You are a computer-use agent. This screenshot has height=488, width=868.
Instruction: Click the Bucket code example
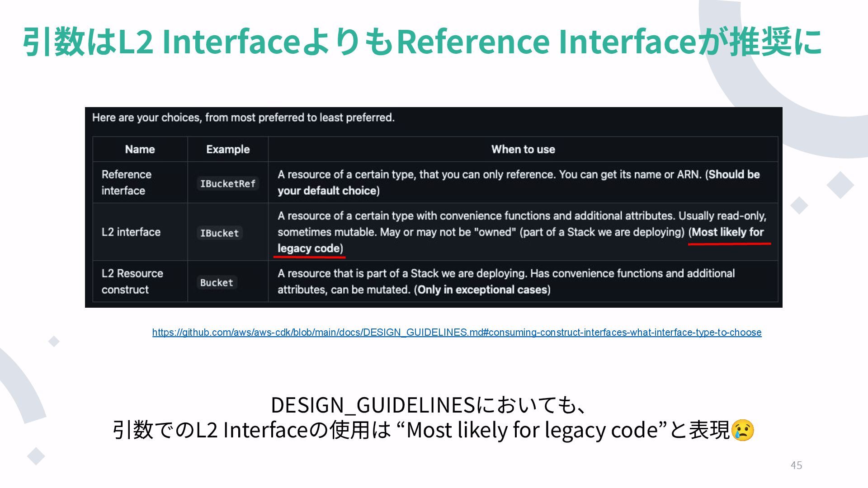pos(217,282)
